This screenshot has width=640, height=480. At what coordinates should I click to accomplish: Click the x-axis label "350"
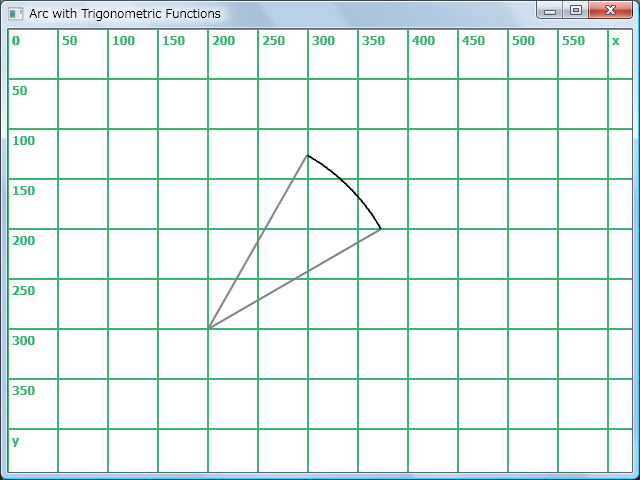tap(373, 41)
